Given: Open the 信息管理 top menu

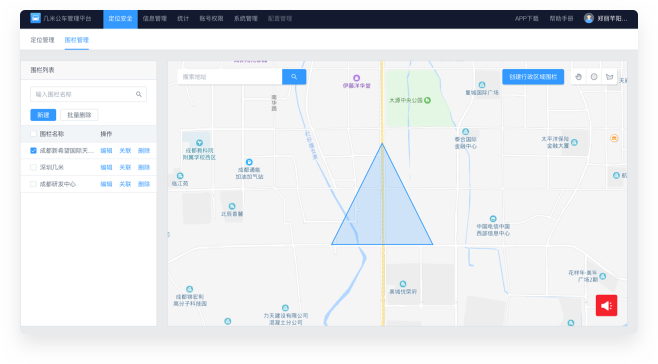Looking at the screenshot, I should (x=154, y=18).
